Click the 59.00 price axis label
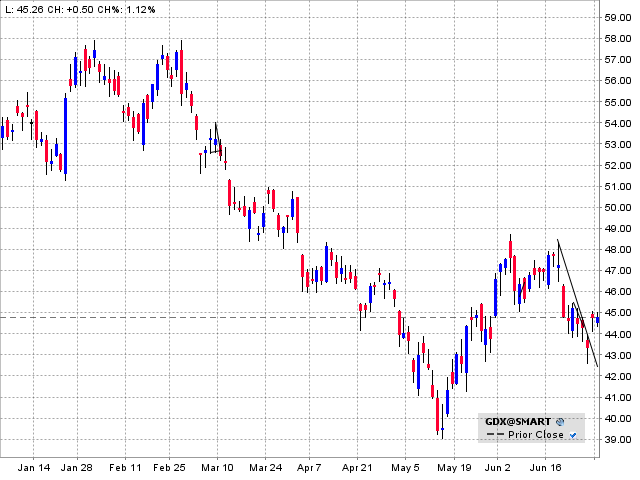This screenshot has width=640, height=480. click(618, 18)
